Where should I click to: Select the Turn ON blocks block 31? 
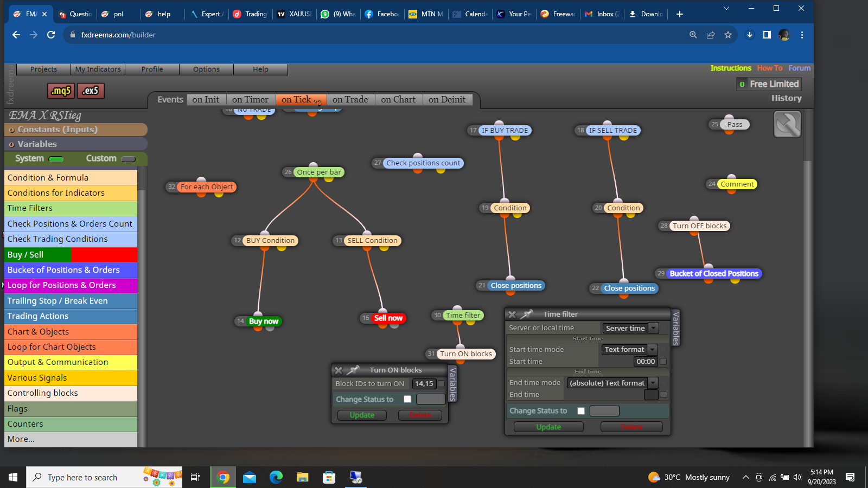(466, 354)
